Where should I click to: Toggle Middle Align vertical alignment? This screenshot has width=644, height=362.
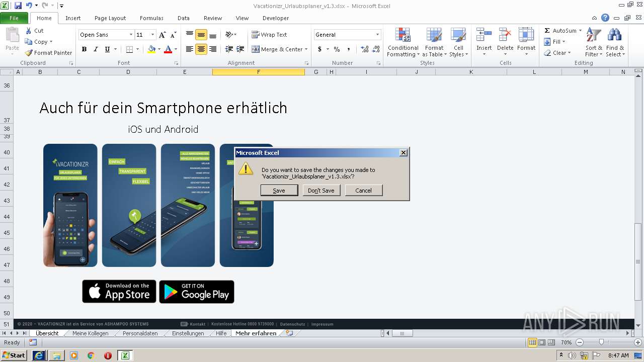201,35
